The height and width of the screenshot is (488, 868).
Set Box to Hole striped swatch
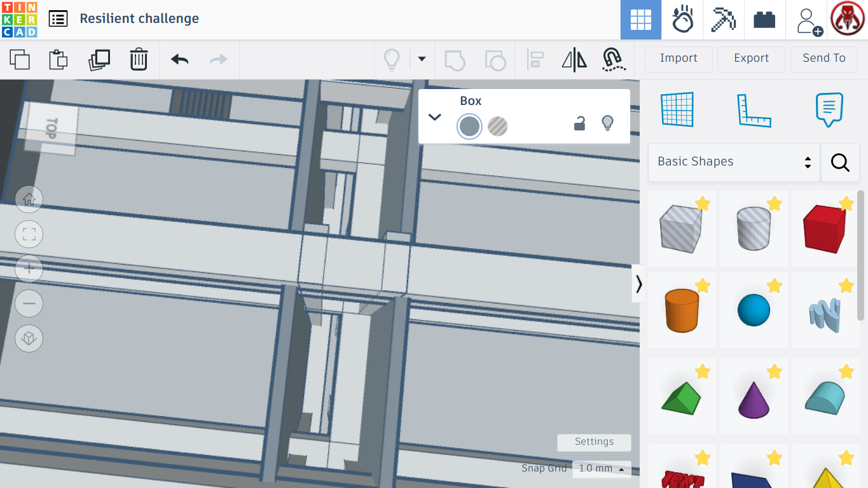498,127
